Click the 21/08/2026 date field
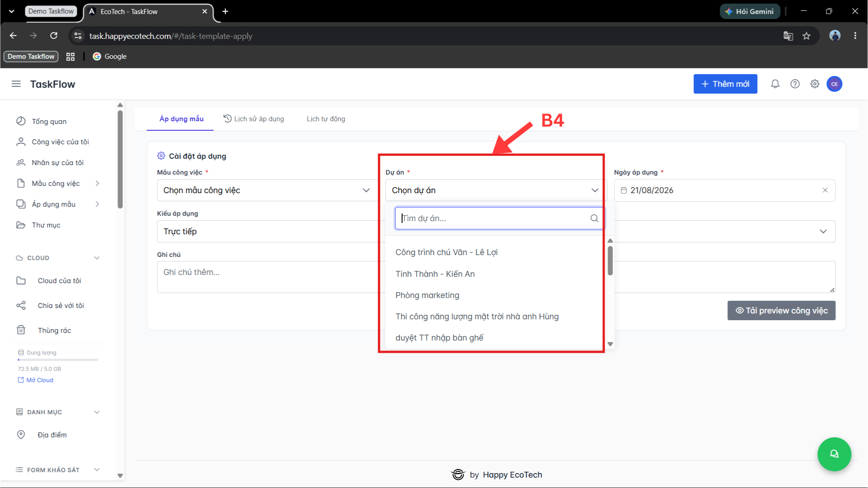Image resolution: width=868 pixels, height=488 pixels. pyautogui.click(x=724, y=190)
